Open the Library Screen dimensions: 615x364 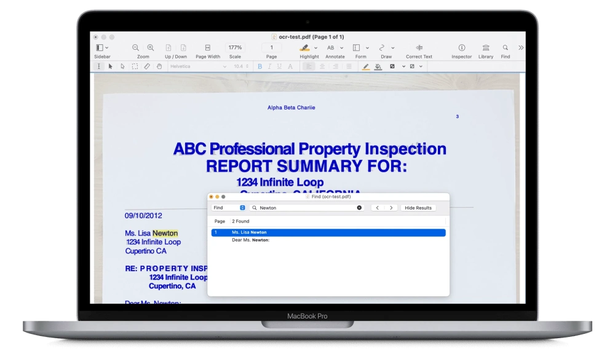[486, 47]
